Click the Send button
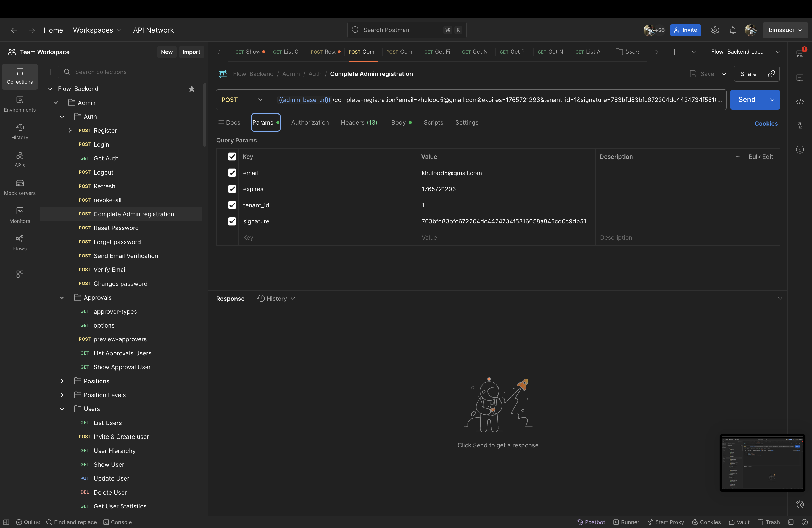 [x=747, y=100]
